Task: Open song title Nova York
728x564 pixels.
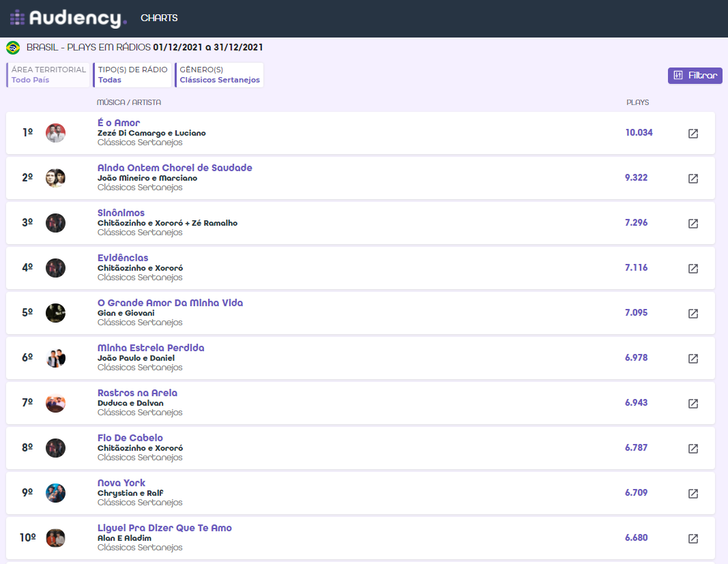Action: point(121,483)
